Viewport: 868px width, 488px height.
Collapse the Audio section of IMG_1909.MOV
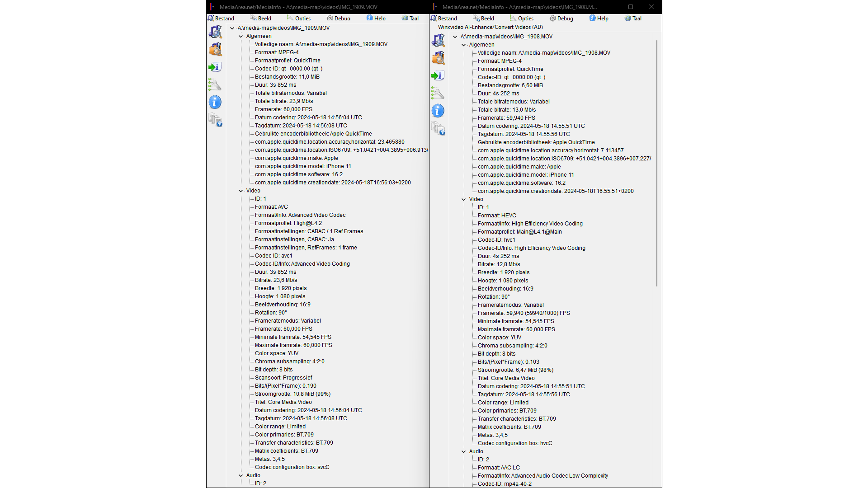point(241,475)
